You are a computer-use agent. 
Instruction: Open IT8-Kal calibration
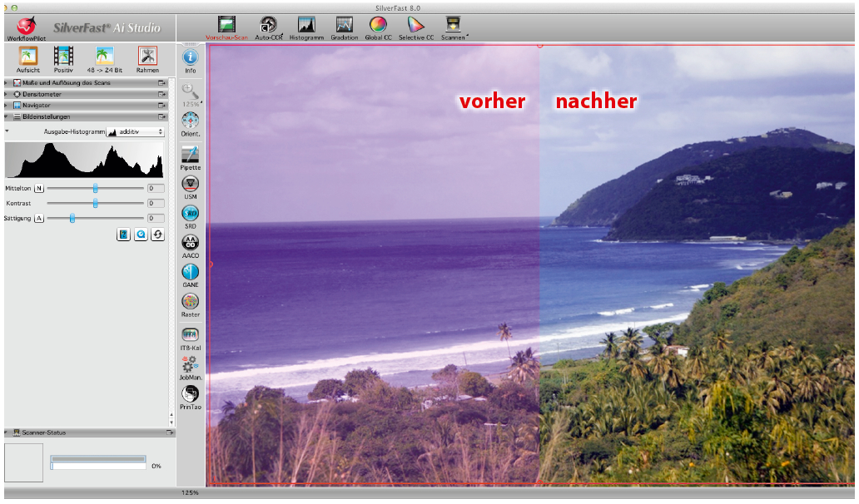[x=190, y=338]
